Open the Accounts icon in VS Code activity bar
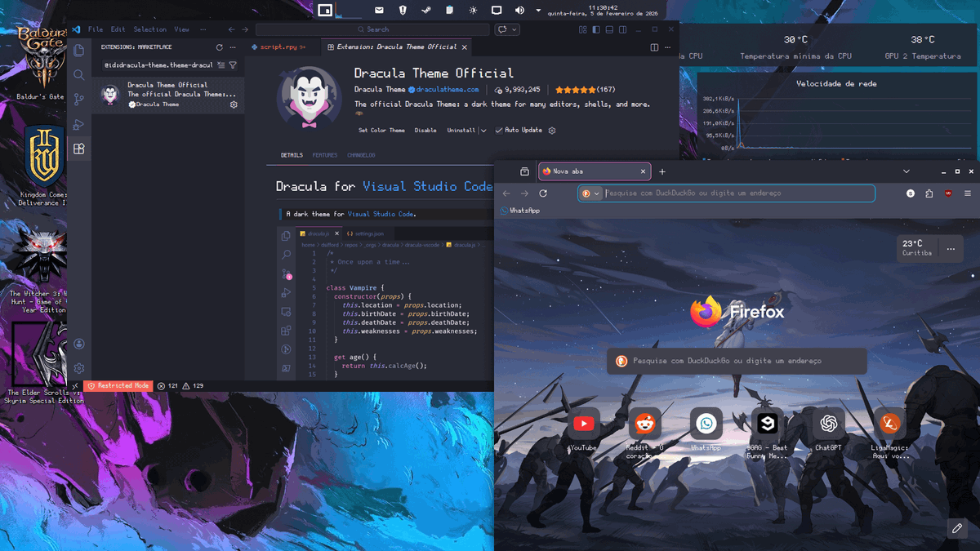 [79, 344]
